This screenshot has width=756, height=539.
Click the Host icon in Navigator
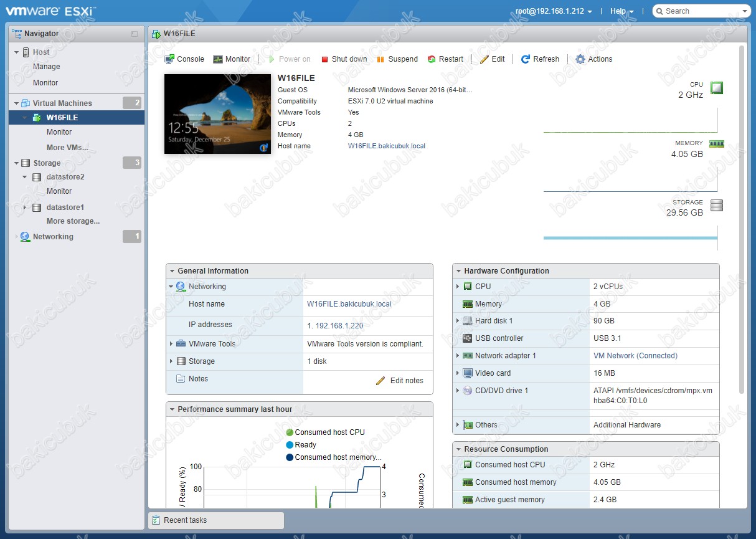26,52
